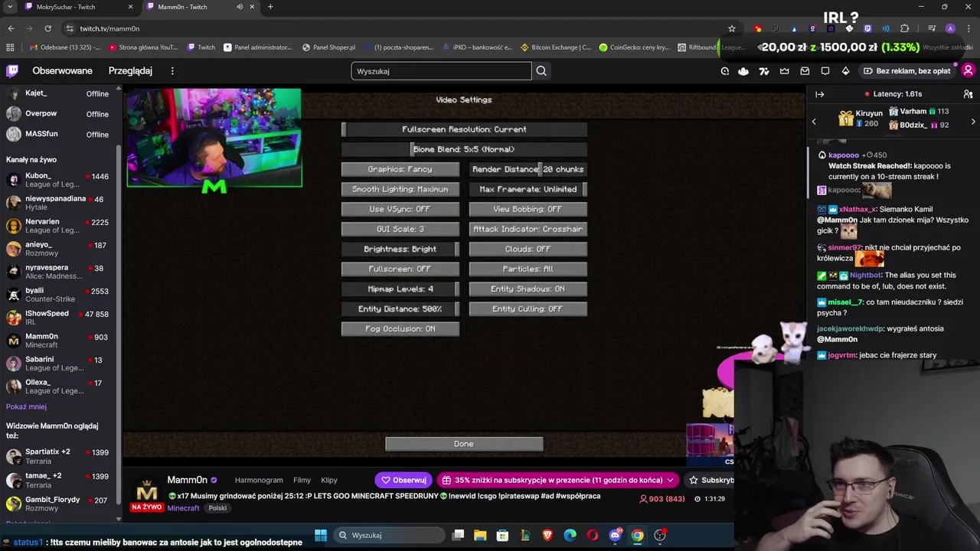The height and width of the screenshot is (551, 980).
Task: Open Chrome media control icon
Action: point(932,28)
